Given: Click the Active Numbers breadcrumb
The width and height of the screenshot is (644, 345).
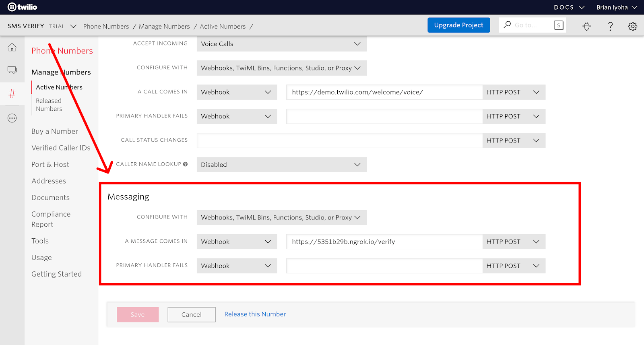Looking at the screenshot, I should point(223,26).
